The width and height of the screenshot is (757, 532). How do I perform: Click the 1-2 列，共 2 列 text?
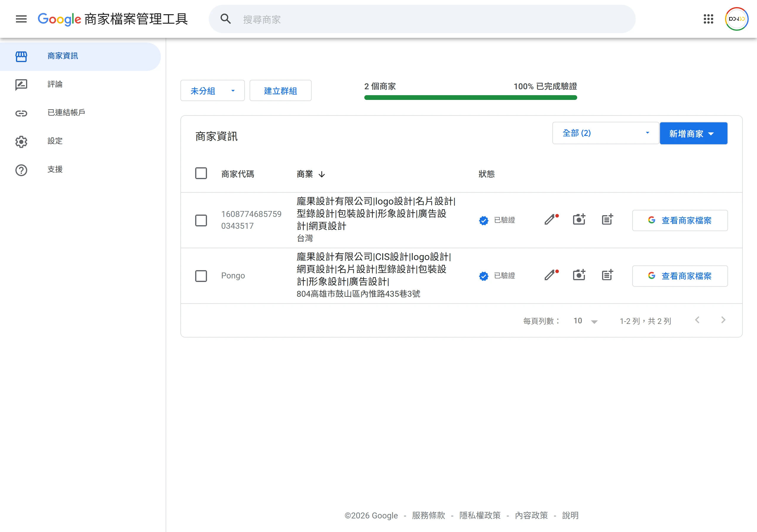(x=645, y=321)
